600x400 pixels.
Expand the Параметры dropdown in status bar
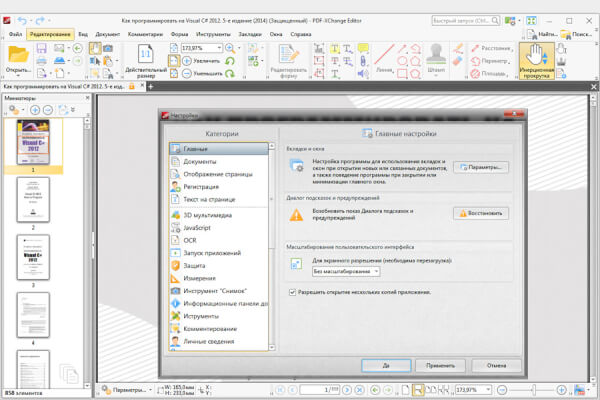point(150,390)
